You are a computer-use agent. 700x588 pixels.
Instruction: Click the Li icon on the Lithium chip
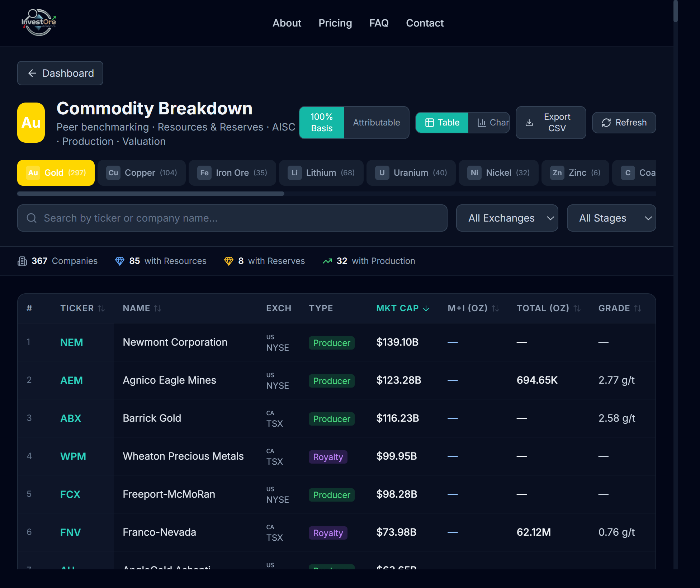tap(295, 173)
